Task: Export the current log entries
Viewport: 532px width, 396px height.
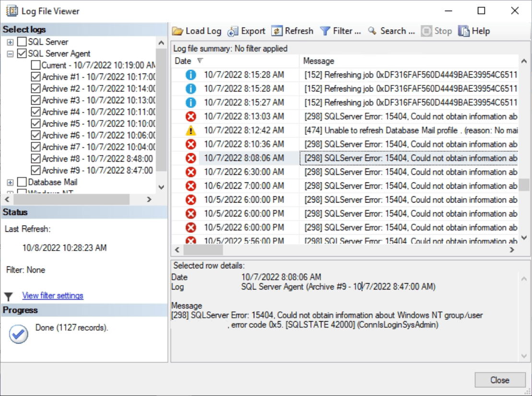Action: tap(247, 31)
